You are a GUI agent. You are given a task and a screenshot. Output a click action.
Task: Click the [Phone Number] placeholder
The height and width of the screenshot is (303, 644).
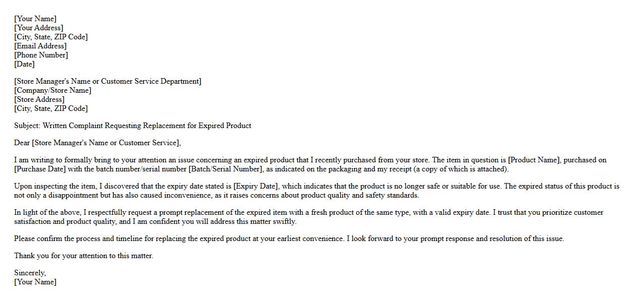[x=41, y=55]
